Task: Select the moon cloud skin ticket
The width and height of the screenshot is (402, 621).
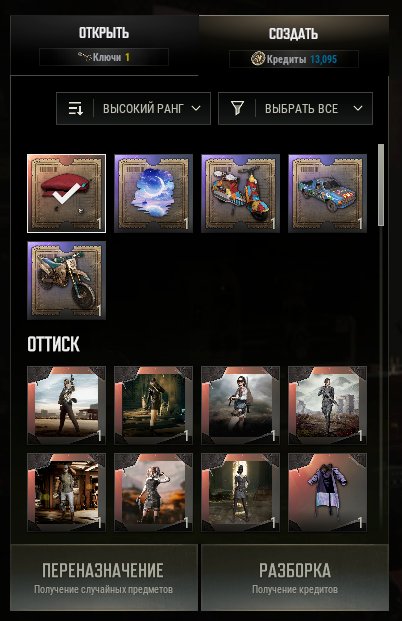Action: 154,193
